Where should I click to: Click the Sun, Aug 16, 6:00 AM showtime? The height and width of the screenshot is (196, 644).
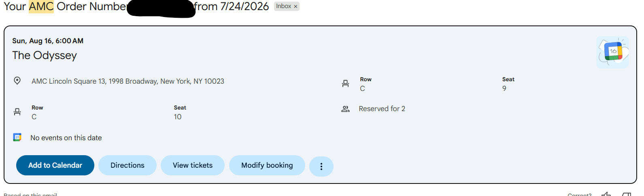48,41
